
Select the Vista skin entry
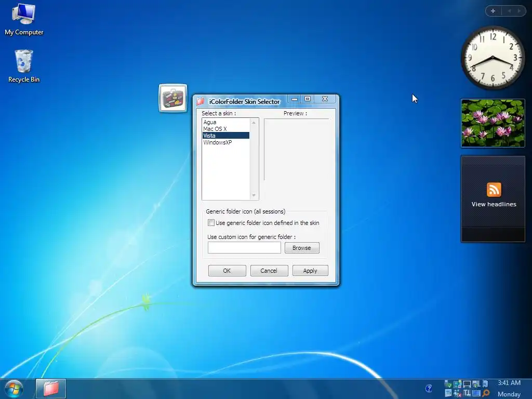(225, 136)
